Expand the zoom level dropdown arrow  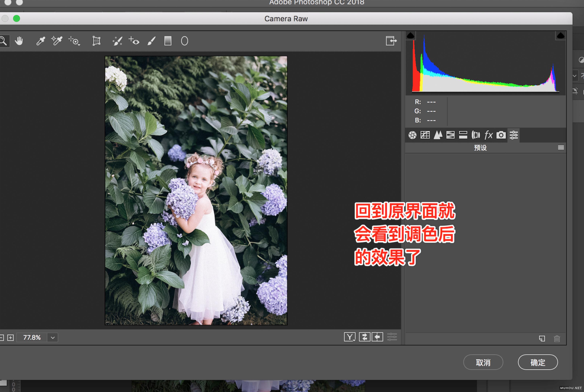coord(53,337)
